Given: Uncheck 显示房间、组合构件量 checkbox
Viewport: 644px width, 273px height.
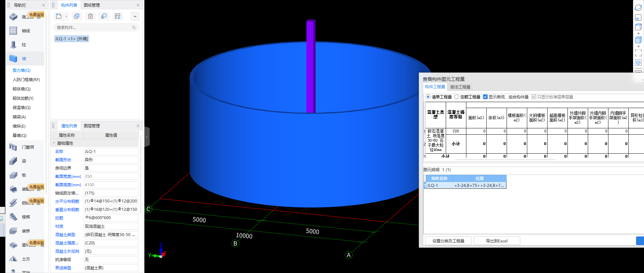Looking at the screenshot, I should (485, 97).
